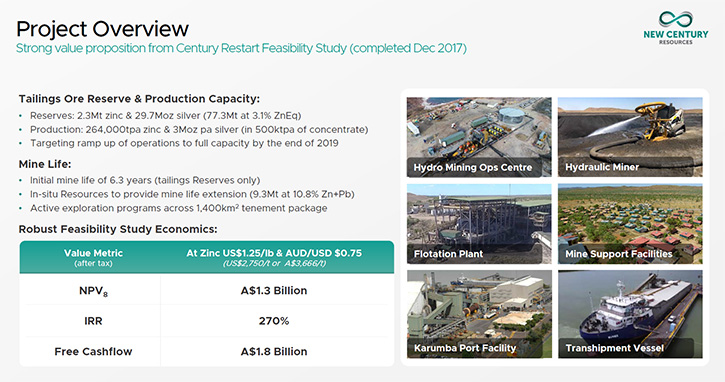Select the Tailings Ore Reserve heading
This screenshot has height=382, width=725.
click(x=139, y=99)
